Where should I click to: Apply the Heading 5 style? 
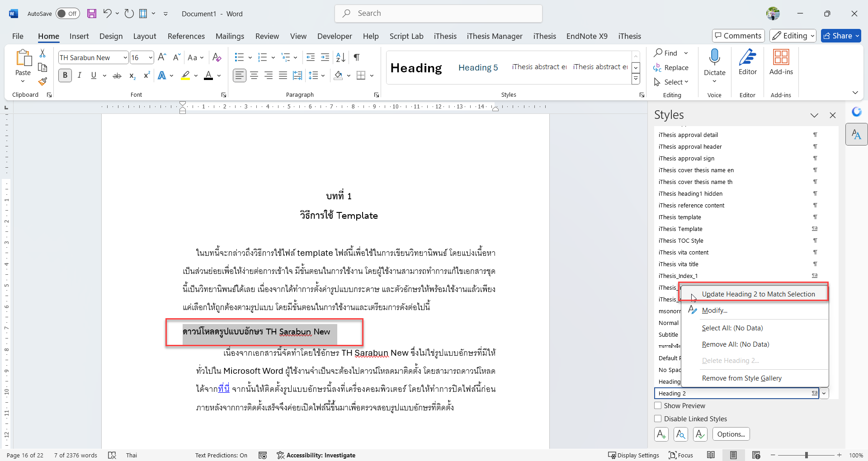point(478,68)
